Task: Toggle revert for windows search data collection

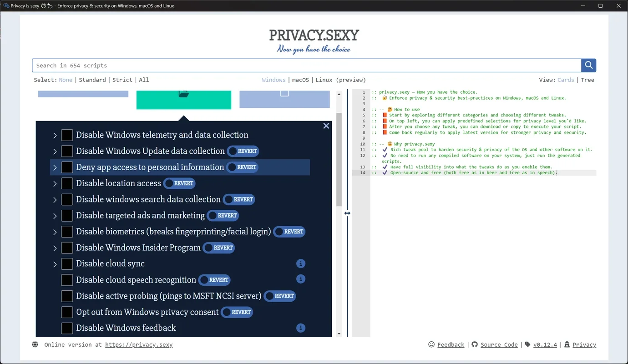Action: [x=238, y=199]
